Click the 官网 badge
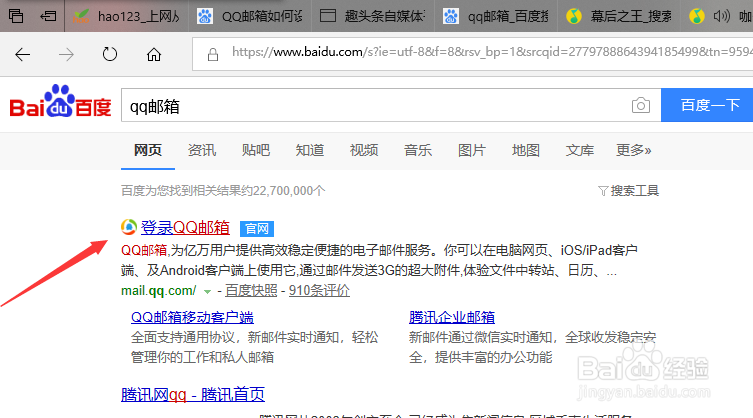 [x=257, y=229]
